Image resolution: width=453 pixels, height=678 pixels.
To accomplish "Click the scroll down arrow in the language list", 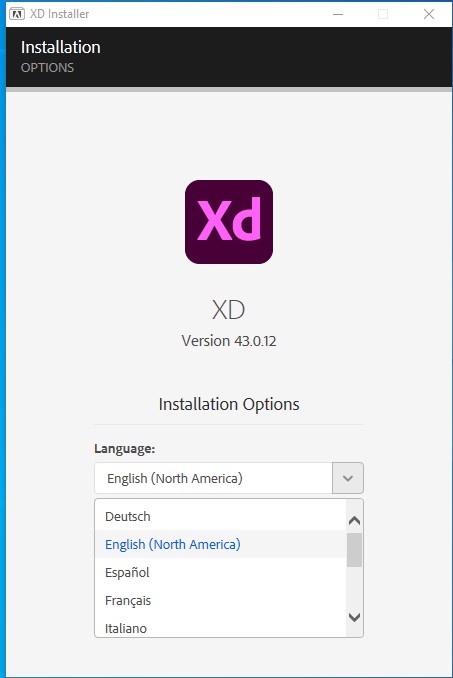I will (354, 617).
